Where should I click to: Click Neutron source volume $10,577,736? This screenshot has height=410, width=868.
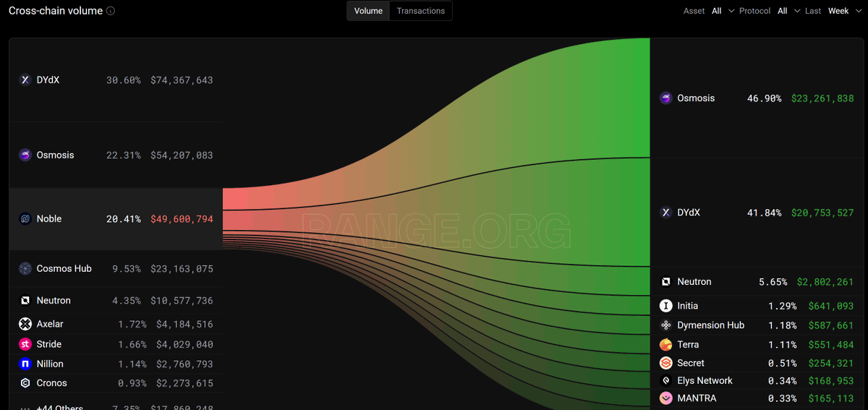[182, 301]
